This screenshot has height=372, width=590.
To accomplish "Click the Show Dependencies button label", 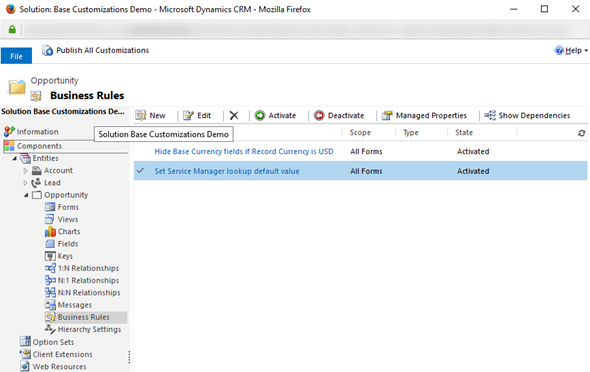I will [x=534, y=115].
